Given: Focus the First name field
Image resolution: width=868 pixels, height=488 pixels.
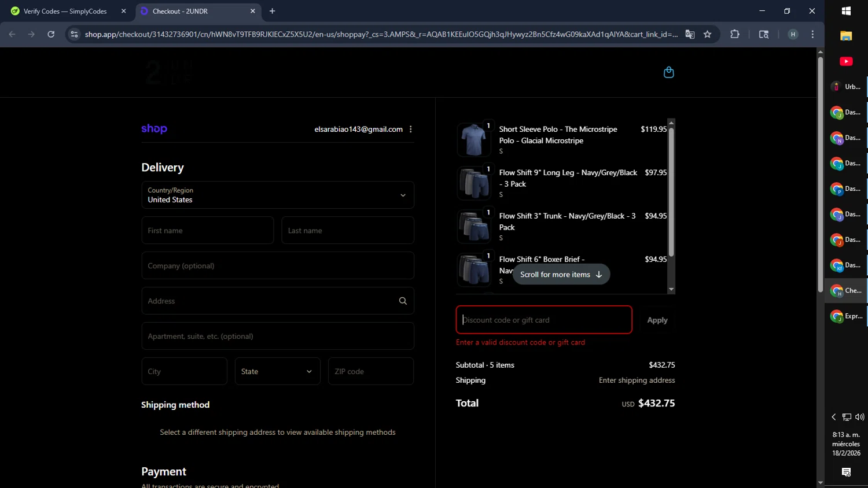Looking at the screenshot, I should pyautogui.click(x=208, y=230).
